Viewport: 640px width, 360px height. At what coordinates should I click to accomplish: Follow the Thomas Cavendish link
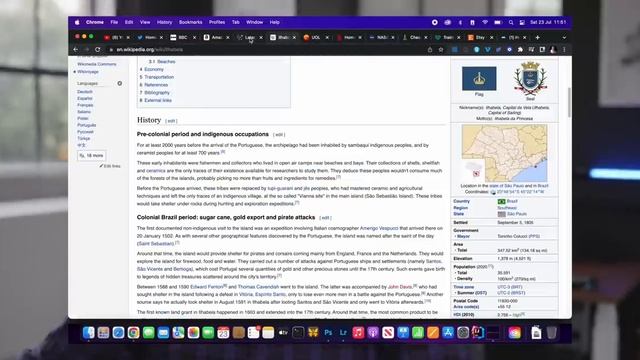click(258, 287)
